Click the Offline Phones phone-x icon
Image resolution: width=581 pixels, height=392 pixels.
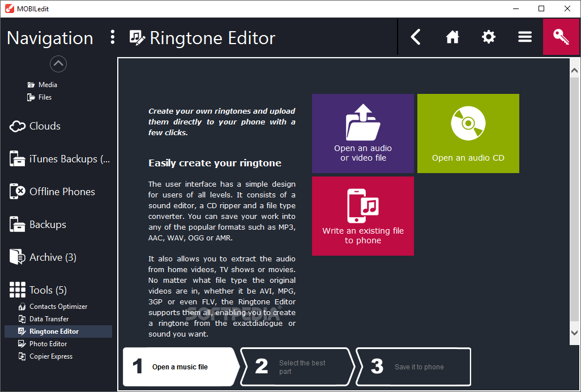click(17, 191)
